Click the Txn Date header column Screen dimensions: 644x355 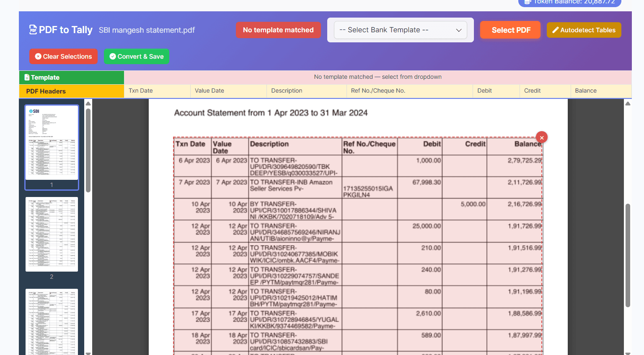pos(157,91)
